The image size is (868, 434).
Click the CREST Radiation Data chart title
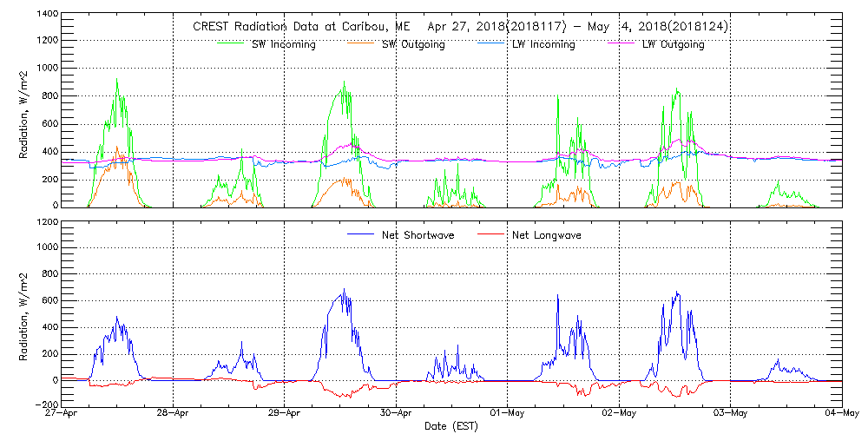[x=460, y=27]
